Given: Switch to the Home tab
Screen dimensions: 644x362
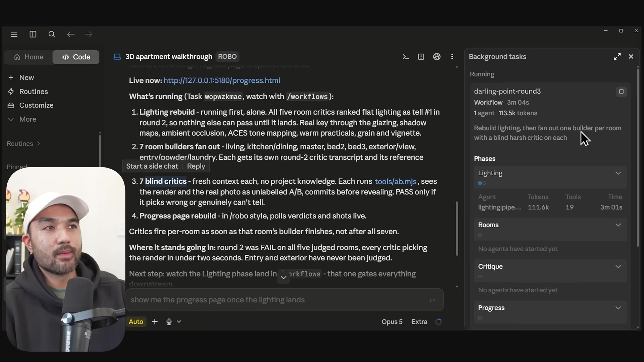Looking at the screenshot, I should [29, 57].
